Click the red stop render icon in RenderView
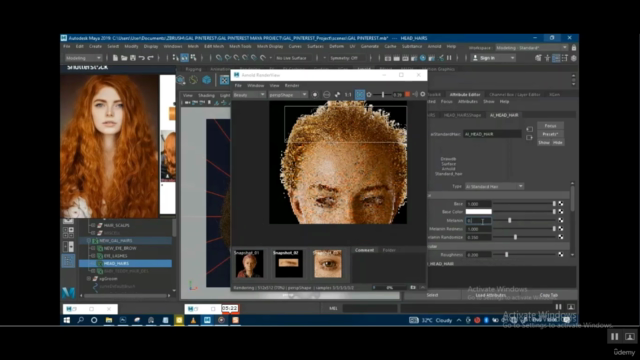640x360 pixels. pyautogui.click(x=407, y=94)
